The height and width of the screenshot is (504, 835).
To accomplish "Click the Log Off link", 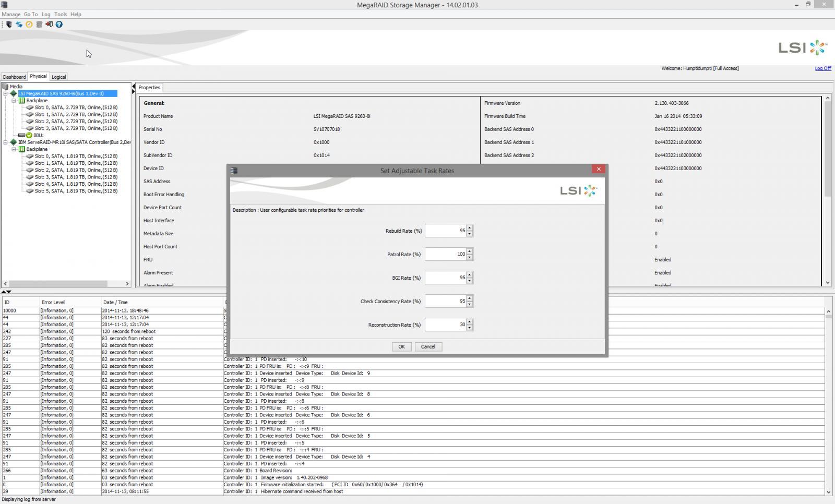I will pyautogui.click(x=823, y=68).
